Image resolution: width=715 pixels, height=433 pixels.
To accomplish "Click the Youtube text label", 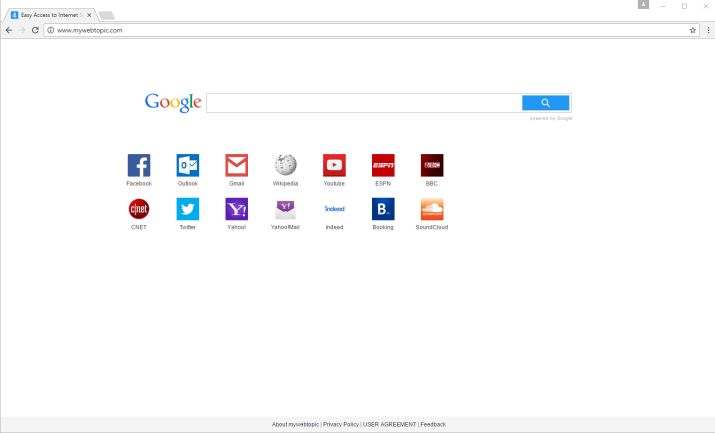I will pyautogui.click(x=334, y=183).
